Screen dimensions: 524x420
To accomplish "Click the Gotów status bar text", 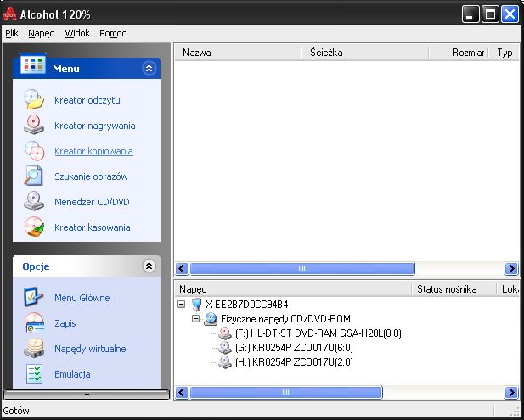I will tap(15, 411).
